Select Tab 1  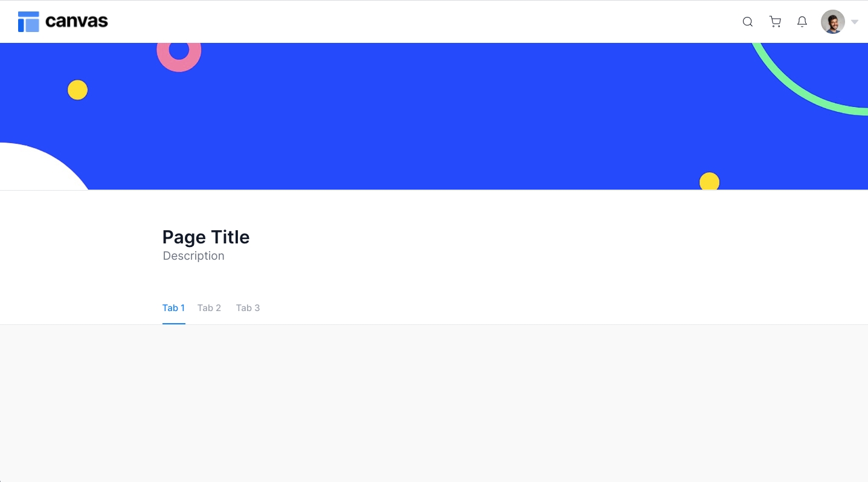(x=173, y=308)
